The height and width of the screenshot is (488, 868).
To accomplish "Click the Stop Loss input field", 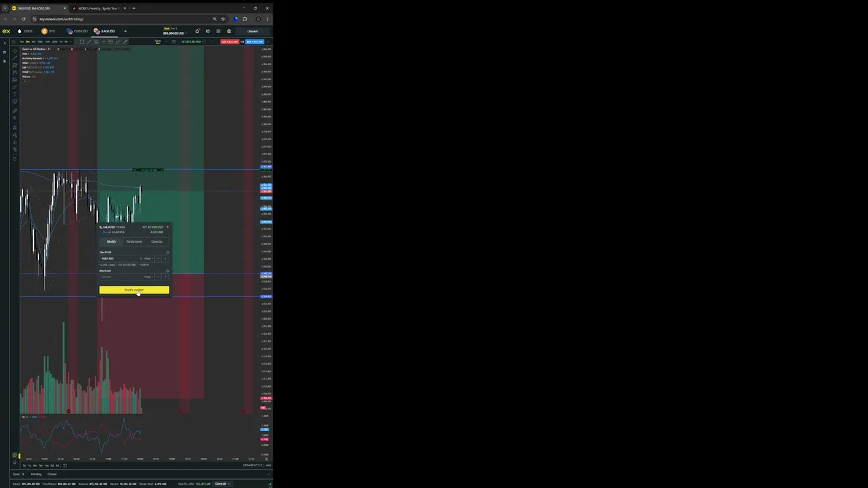I will coord(121,277).
